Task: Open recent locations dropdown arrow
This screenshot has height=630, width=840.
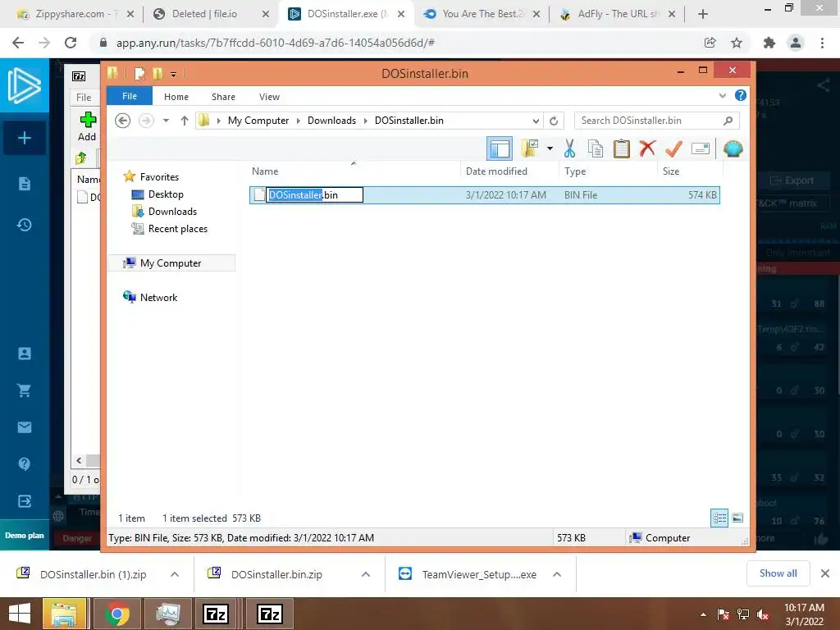Action: 166,121
